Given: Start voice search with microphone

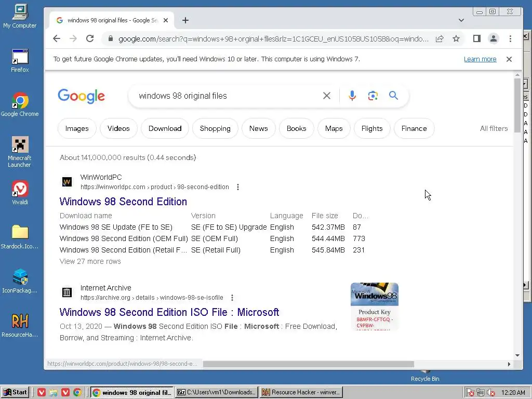Looking at the screenshot, I should point(352,96).
